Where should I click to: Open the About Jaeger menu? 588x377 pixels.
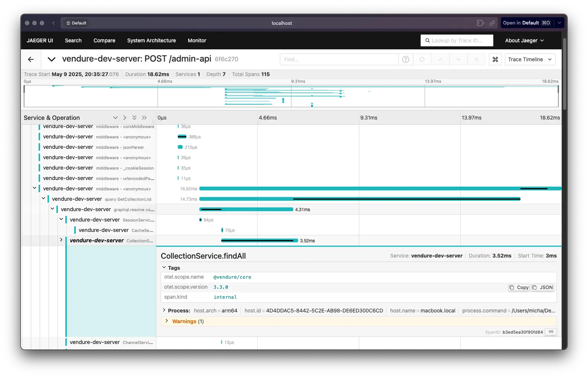(524, 40)
